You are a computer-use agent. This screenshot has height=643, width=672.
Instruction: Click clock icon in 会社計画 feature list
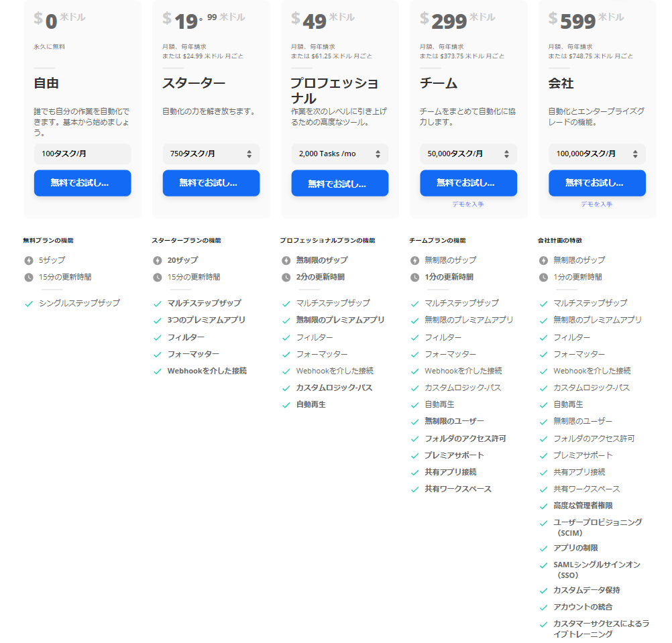(x=544, y=277)
